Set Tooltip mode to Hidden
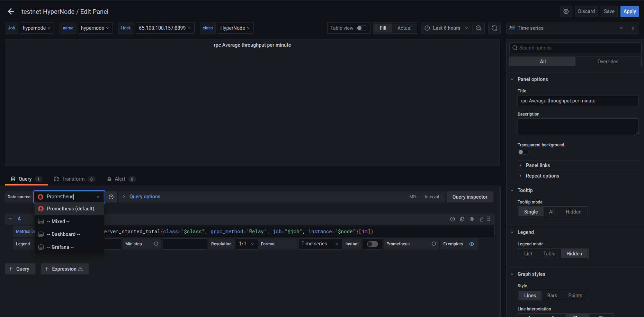The image size is (644, 317). click(x=573, y=212)
